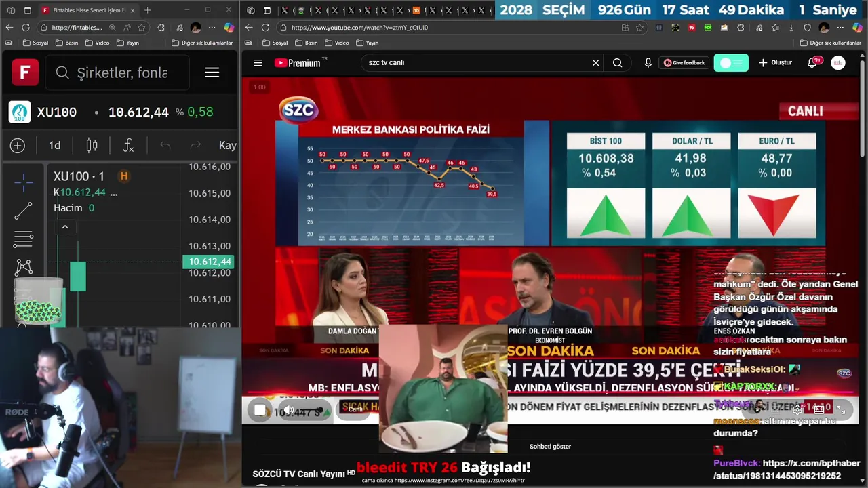
Task: Click the XU100 index logo icon
Action: pos(20,112)
